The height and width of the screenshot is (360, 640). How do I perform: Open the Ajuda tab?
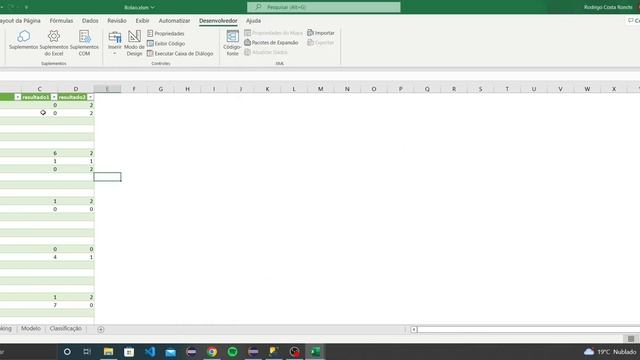[253, 20]
